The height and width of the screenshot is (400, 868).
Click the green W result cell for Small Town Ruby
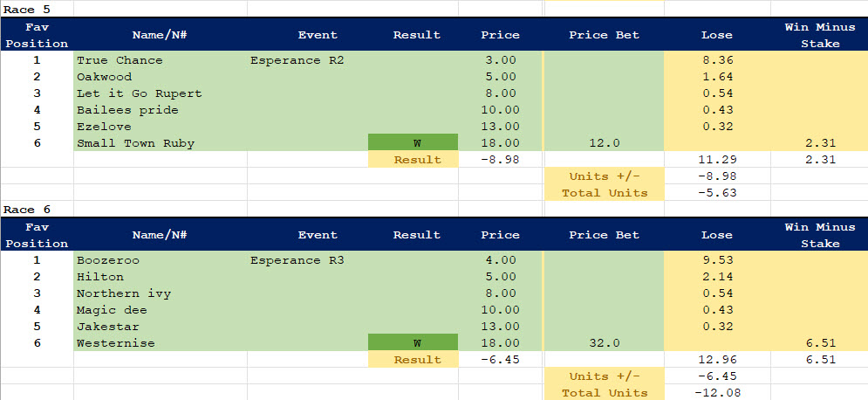coord(413,143)
